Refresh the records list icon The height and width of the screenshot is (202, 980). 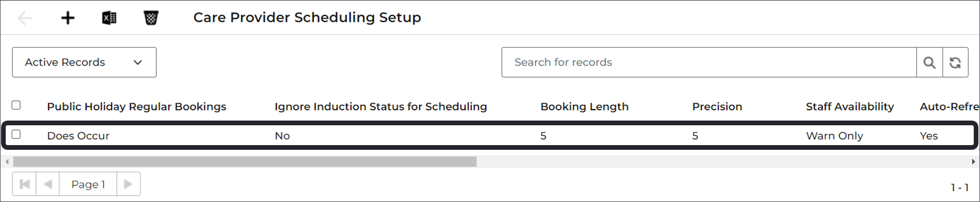pyautogui.click(x=955, y=63)
